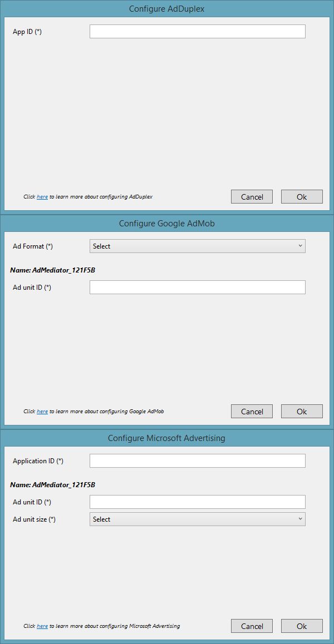Screen dimensions: 334x644
Task: Click Ok in the Microsoft Advertising dialog
Action: (x=302, y=626)
